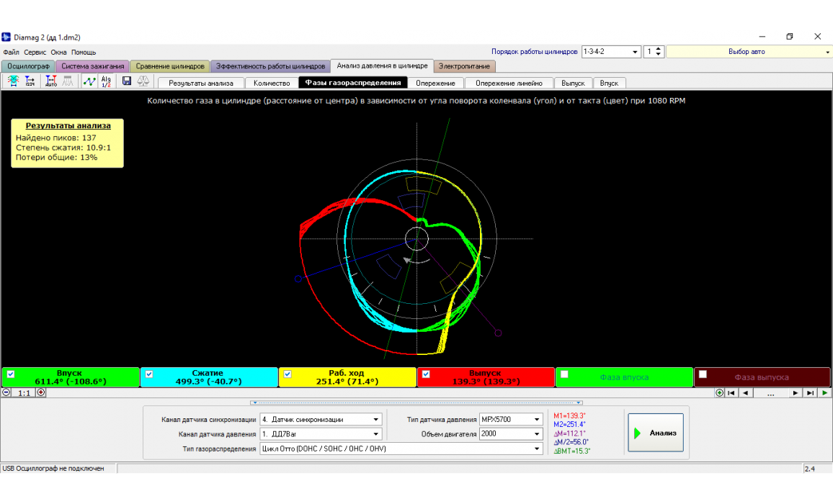Switch to the Система зажигания tab

[93, 66]
